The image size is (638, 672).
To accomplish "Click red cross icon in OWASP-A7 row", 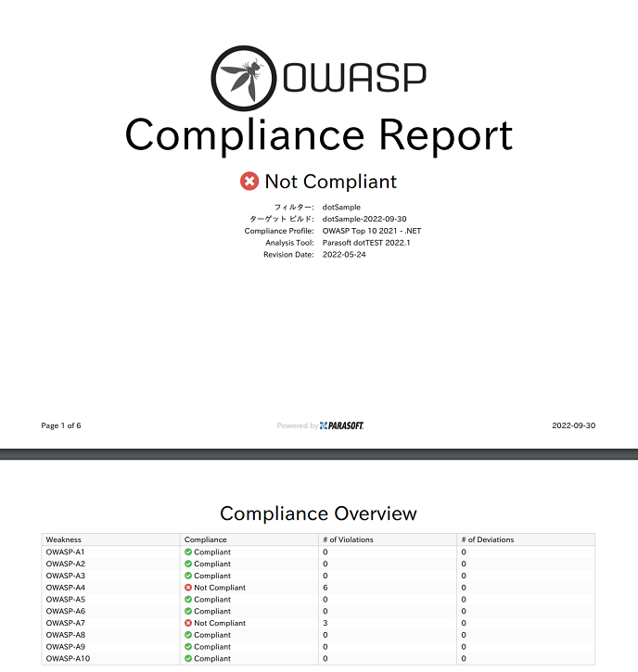I will click(x=188, y=623).
